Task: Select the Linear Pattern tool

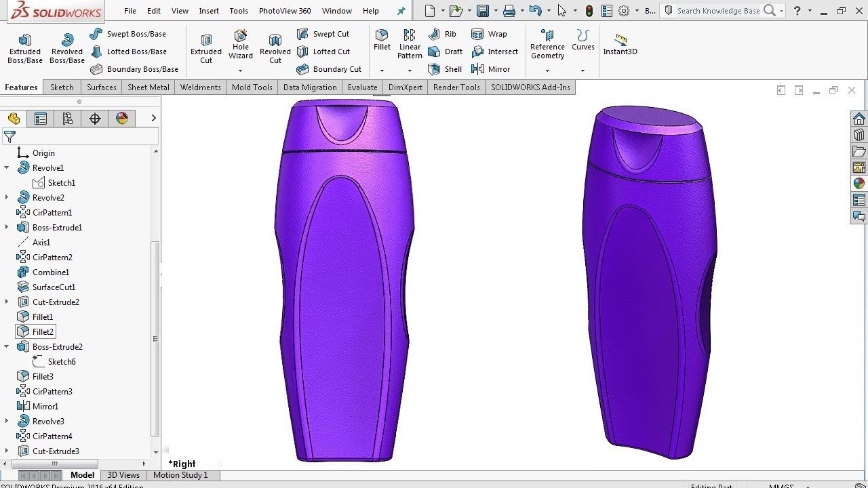Action: pos(410,44)
